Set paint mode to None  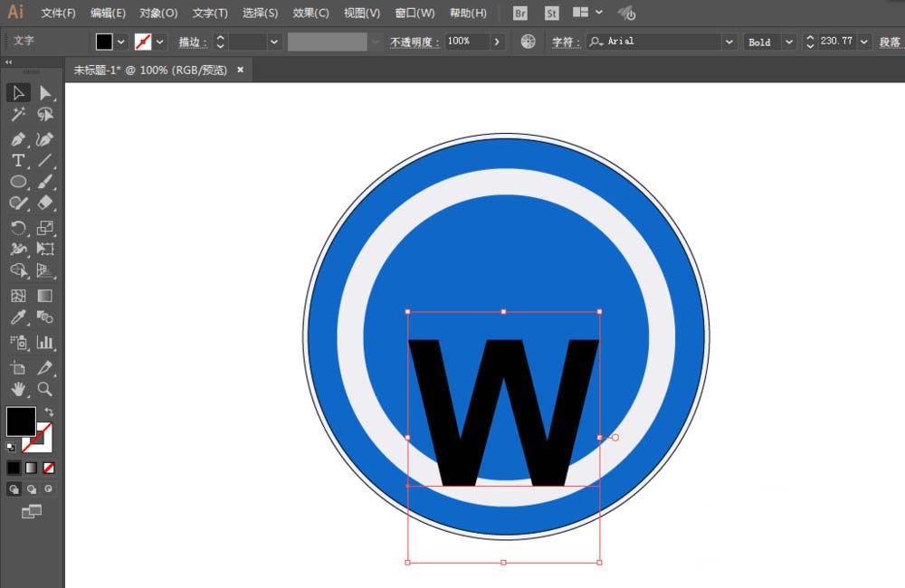point(49,468)
